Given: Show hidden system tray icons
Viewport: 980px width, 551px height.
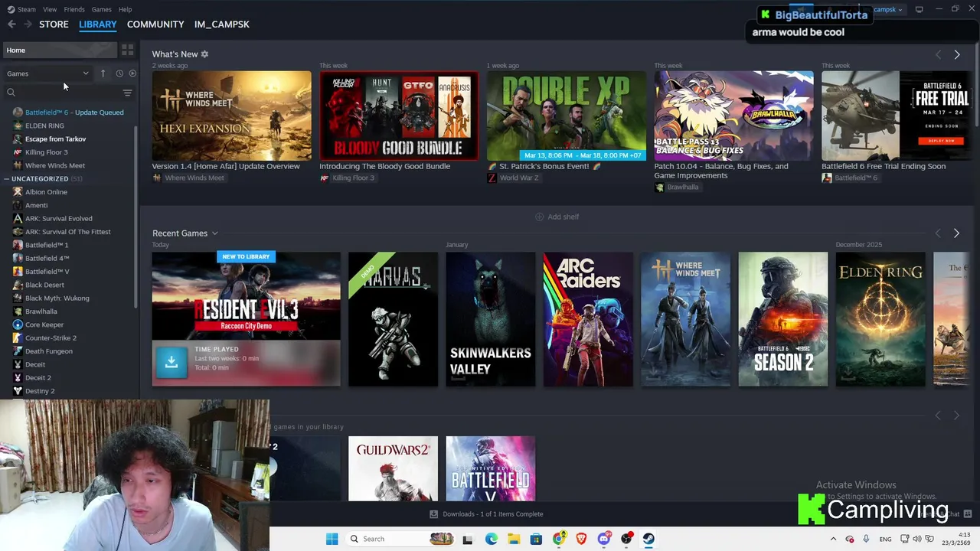Looking at the screenshot, I should [833, 540].
